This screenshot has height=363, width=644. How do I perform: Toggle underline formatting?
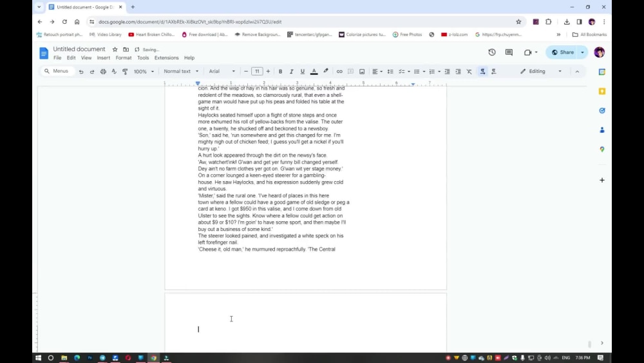tap(302, 72)
